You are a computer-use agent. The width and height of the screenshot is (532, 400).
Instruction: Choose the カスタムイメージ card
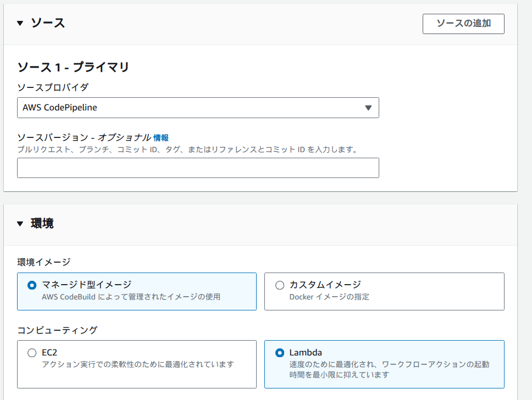pyautogui.click(x=384, y=291)
